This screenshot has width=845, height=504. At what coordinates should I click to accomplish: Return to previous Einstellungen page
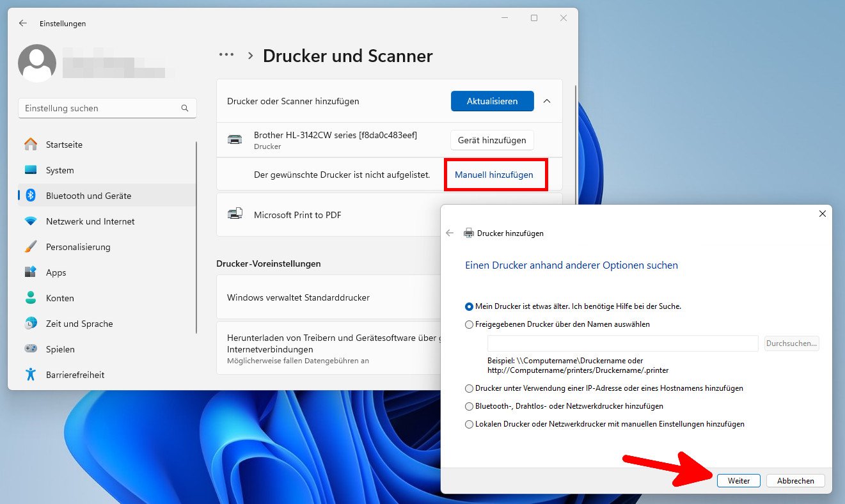pos(22,23)
